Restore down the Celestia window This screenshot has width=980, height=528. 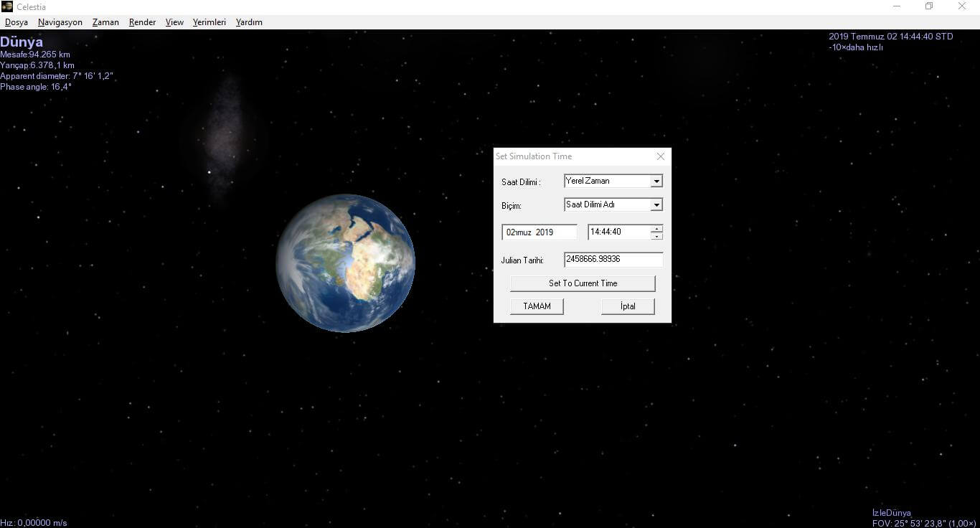coord(929,6)
